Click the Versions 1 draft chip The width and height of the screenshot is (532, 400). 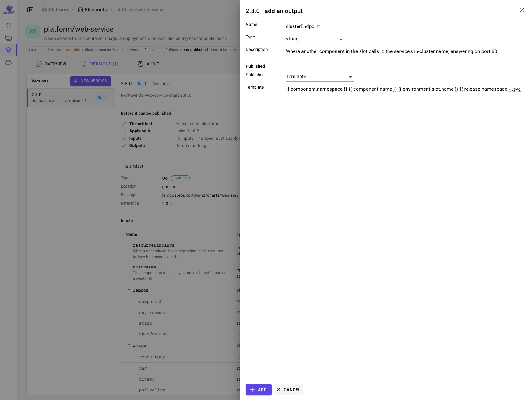[x=144, y=50]
